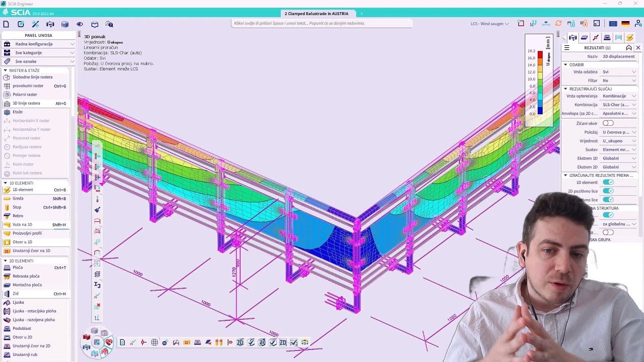Click the green swatch in color legend

pos(540,82)
